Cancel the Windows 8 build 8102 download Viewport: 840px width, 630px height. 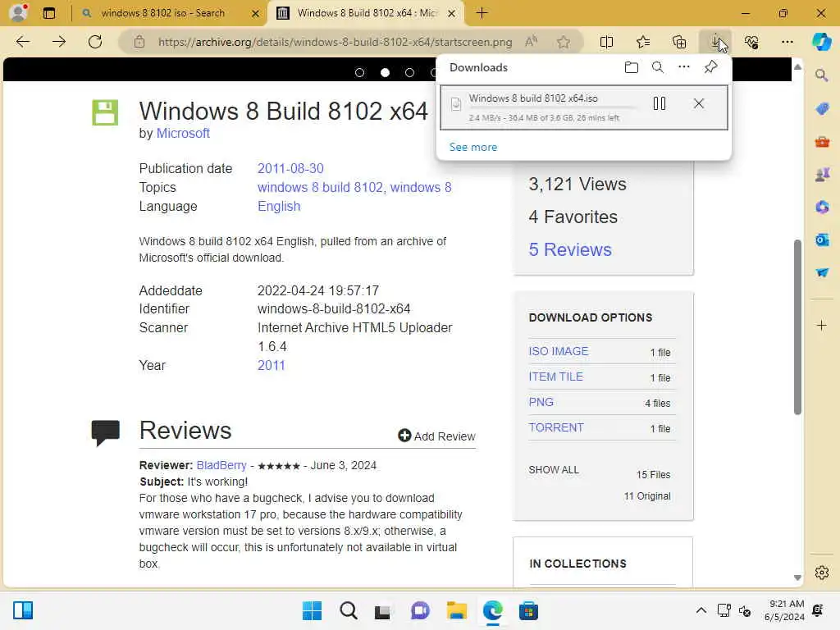(x=699, y=103)
